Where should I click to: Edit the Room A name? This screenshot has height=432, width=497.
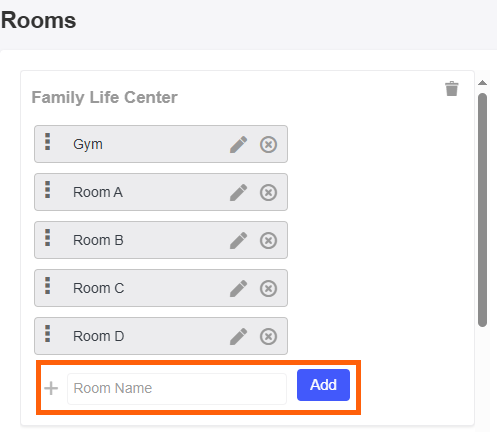[239, 192]
